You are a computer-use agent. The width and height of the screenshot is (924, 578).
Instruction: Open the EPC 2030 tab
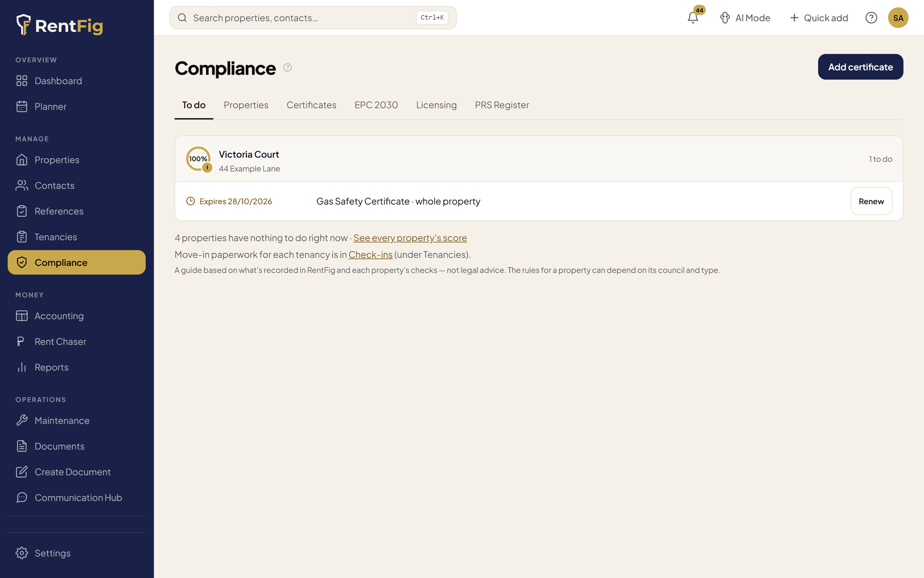pyautogui.click(x=376, y=105)
